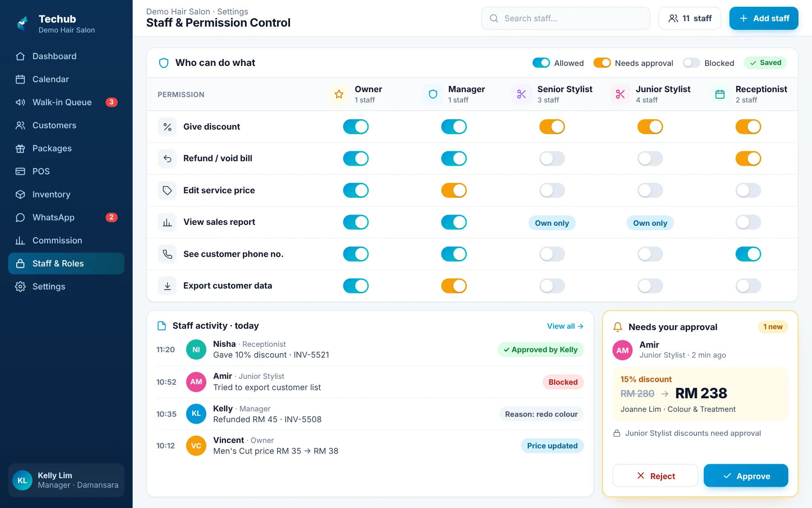Toggle Give discount for Manager
The width and height of the screenshot is (812, 508).
(454, 127)
